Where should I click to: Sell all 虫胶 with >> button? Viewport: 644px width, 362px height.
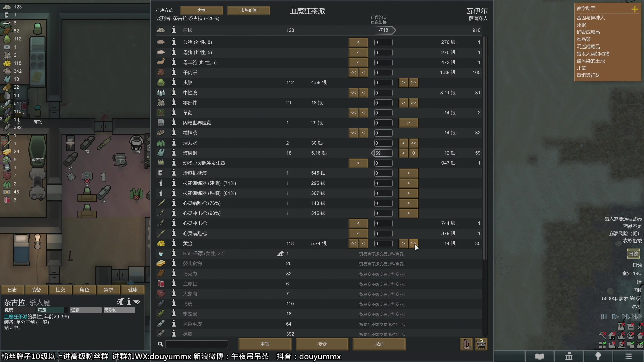pos(413,82)
